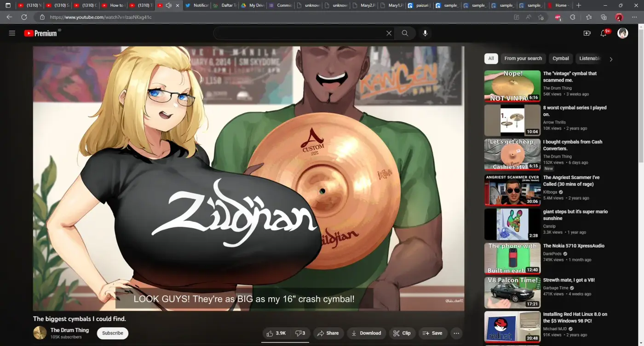This screenshot has height=346, width=644.
Task: Open The Drum Thing channel name link
Action: (x=69, y=330)
